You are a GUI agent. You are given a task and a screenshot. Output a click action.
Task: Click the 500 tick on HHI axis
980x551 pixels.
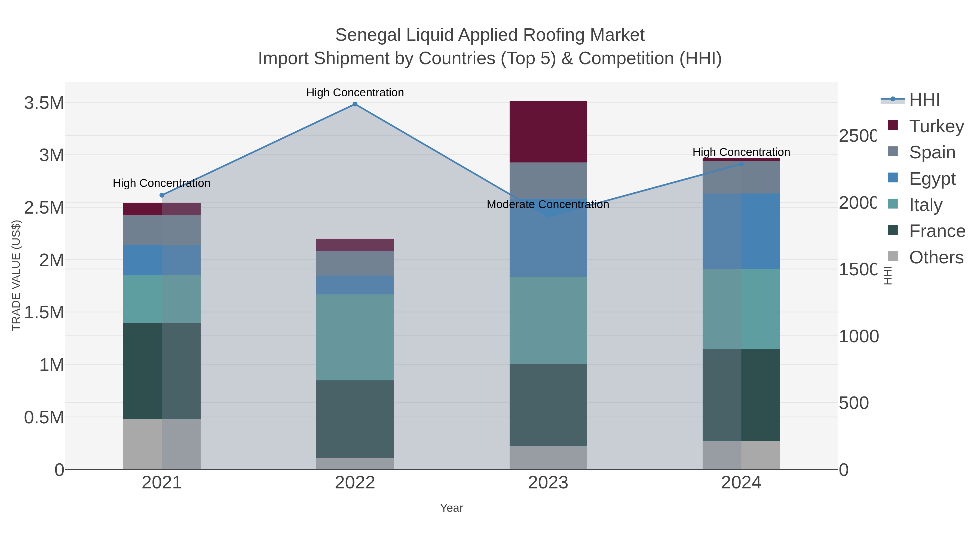click(x=854, y=403)
